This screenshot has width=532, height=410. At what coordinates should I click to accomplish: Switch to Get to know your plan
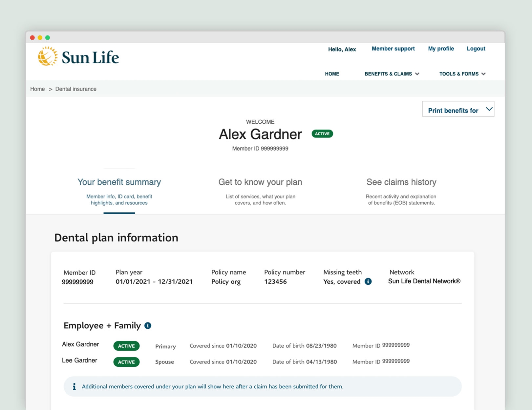[x=260, y=182]
